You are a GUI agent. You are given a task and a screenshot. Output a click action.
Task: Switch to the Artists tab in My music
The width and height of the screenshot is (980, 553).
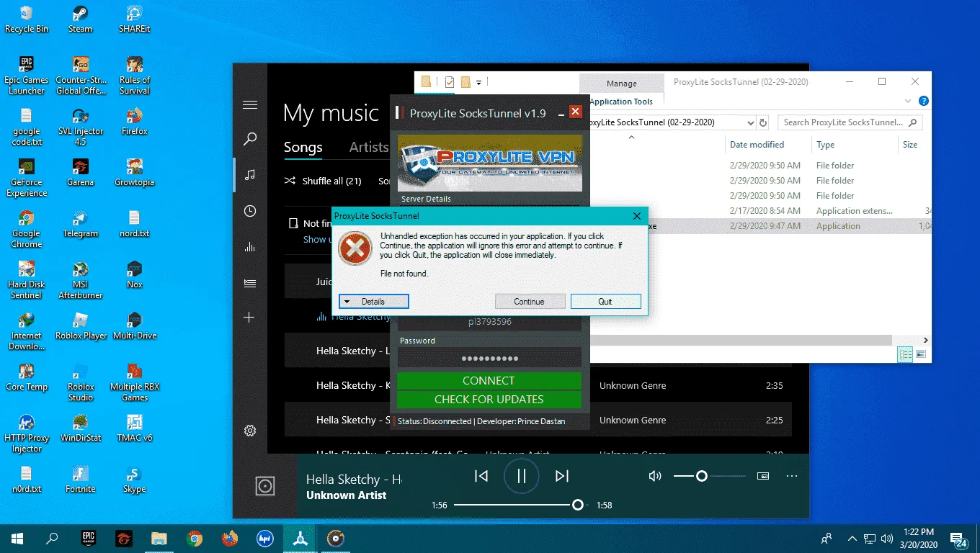click(369, 147)
